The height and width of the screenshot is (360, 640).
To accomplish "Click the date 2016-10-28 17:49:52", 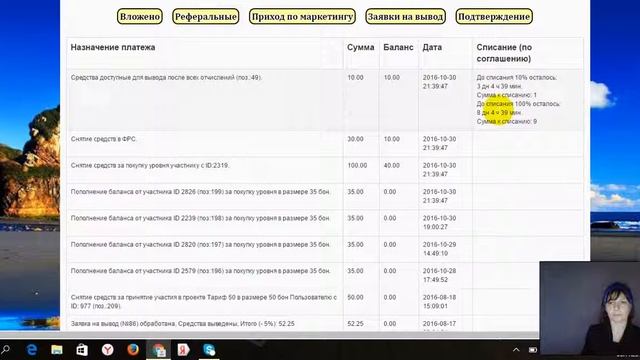I will (439, 276).
